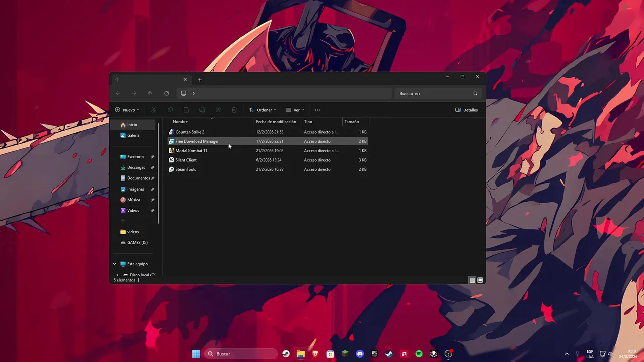Open the Nuevo dropdown in Explorer toolbar

coord(127,110)
